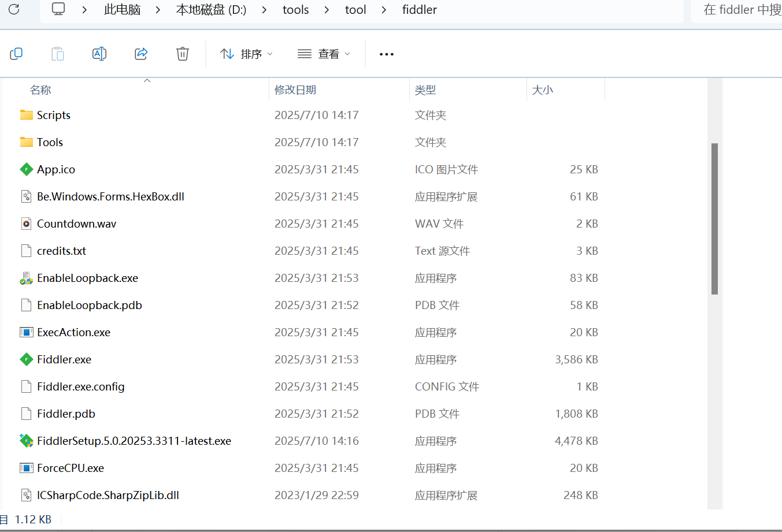The width and height of the screenshot is (782, 532).
Task: Open the 排序 sort dropdown
Action: [247, 54]
